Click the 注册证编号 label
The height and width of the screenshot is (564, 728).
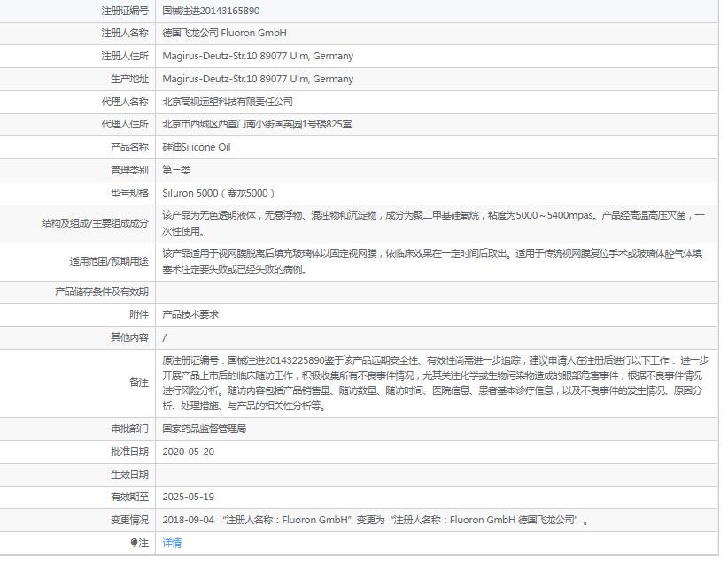coord(125,11)
